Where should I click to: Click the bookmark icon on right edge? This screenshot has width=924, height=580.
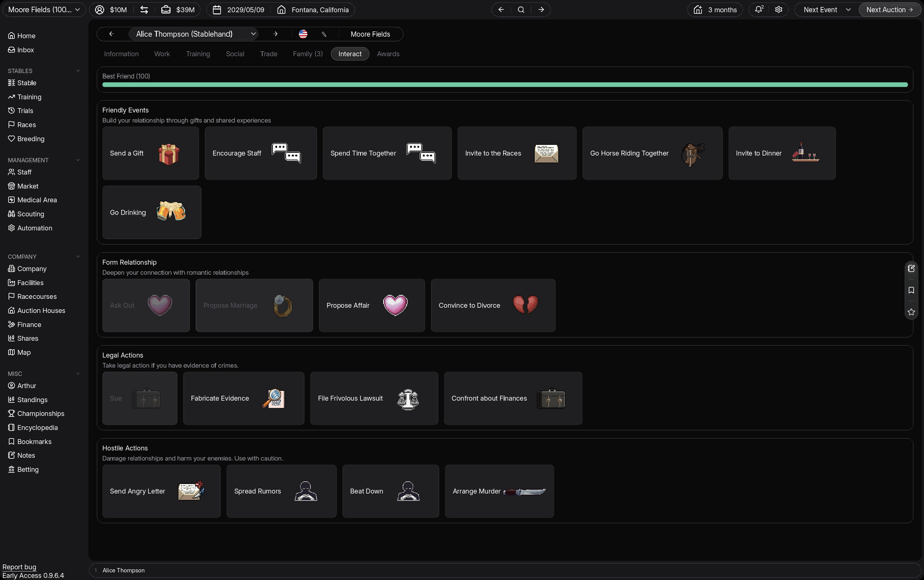pos(911,290)
